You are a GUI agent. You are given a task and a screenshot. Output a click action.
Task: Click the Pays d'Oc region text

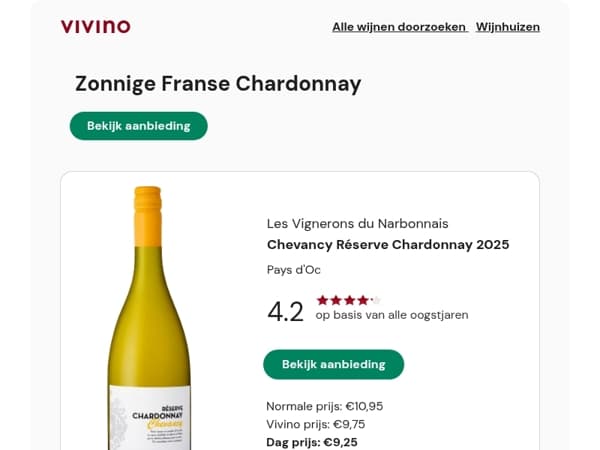coord(293,270)
